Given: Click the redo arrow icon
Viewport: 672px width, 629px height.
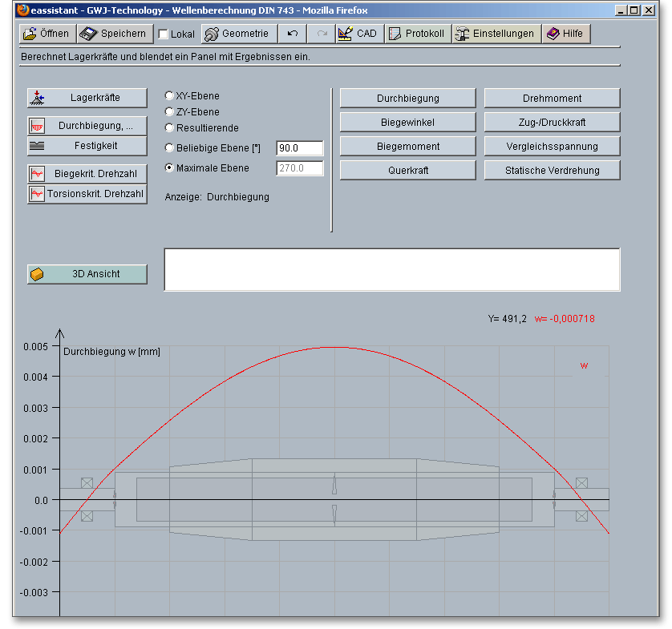Looking at the screenshot, I should [x=321, y=34].
